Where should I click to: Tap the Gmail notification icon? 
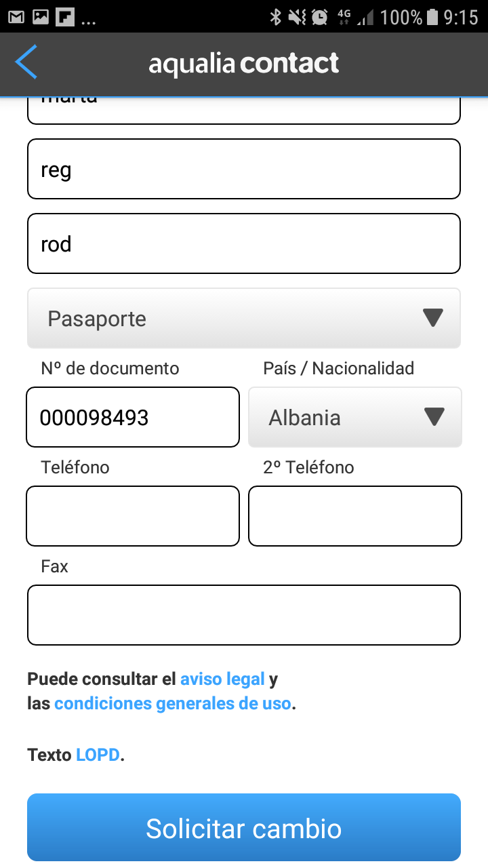coord(16,16)
